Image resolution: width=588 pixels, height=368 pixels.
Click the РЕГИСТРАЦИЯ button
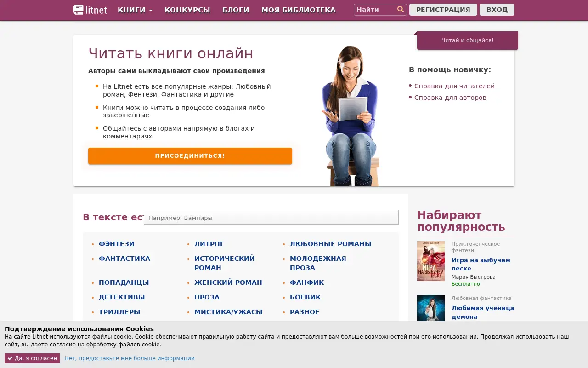[x=443, y=10]
